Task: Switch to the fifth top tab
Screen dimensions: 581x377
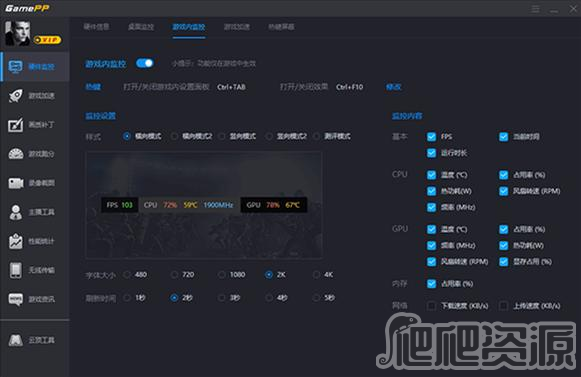Action: click(x=281, y=27)
